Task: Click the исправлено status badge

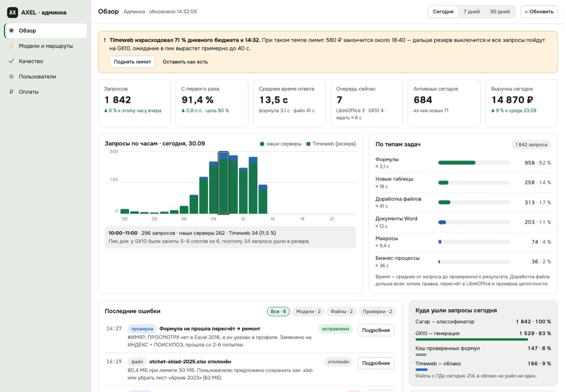Action: [335, 329]
